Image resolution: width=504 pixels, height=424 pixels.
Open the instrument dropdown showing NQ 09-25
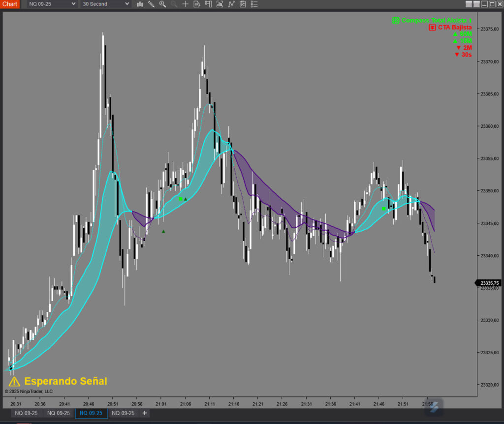point(52,4)
